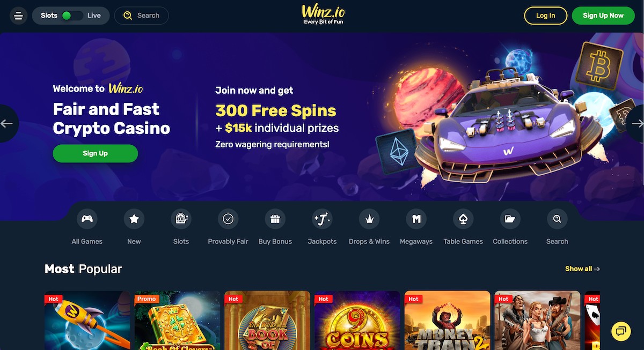The image size is (644, 350).
Task: Click the Search field in header
Action: pos(142,16)
